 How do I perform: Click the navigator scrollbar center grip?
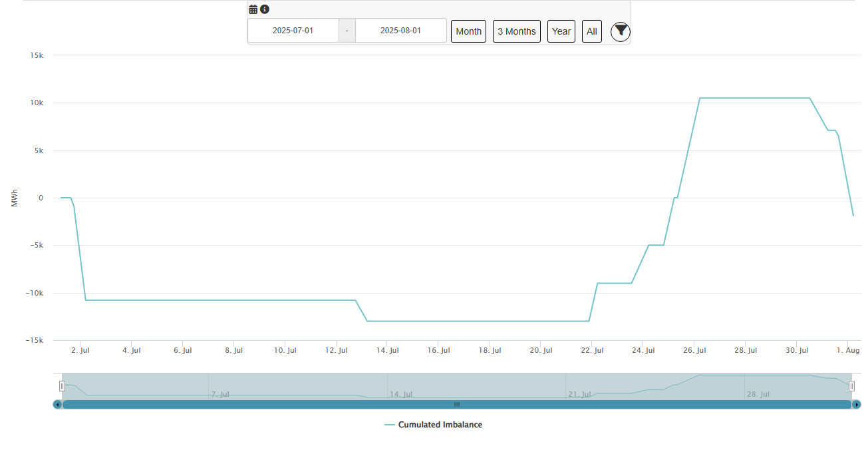[457, 404]
